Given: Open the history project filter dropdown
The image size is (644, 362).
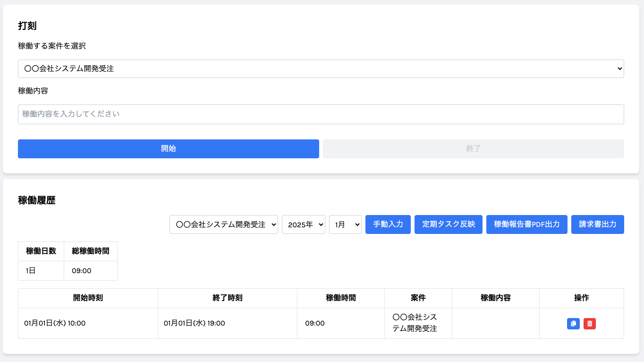Looking at the screenshot, I should pos(224,224).
